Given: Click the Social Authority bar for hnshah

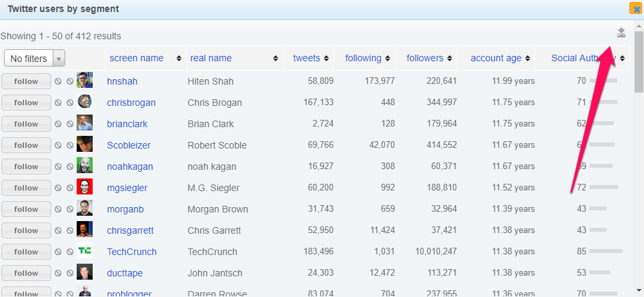Looking at the screenshot, I should (603, 81).
